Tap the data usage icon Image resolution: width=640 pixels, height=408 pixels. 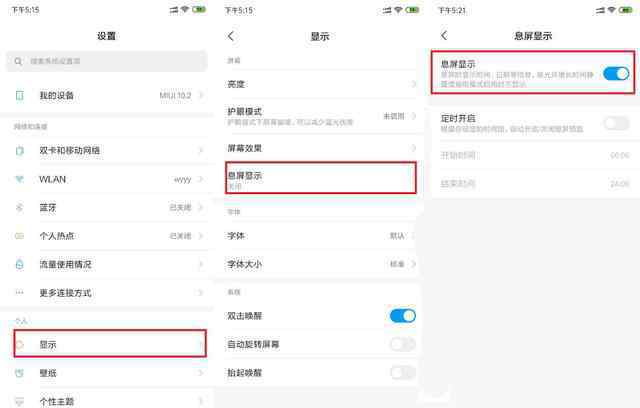pos(19,264)
